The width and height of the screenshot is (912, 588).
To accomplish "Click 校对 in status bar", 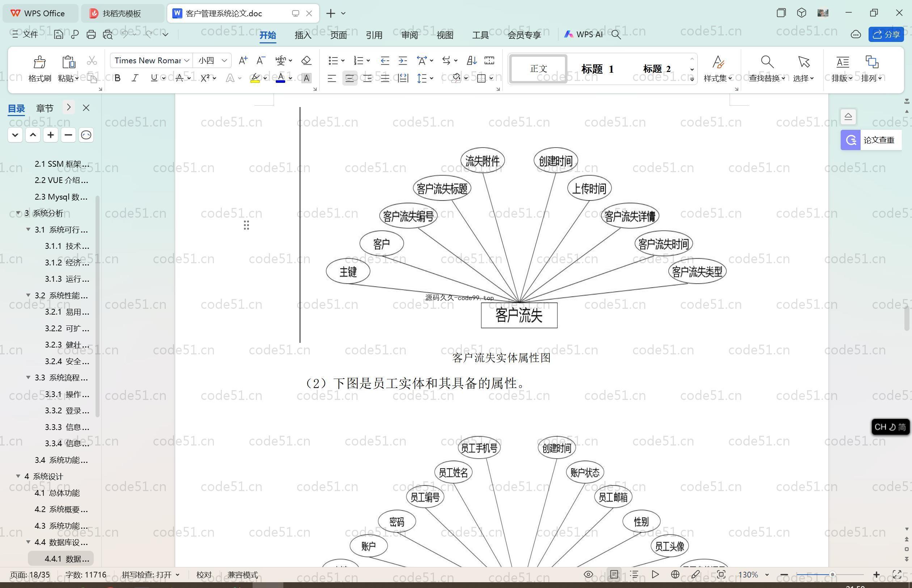I will pyautogui.click(x=204, y=575).
